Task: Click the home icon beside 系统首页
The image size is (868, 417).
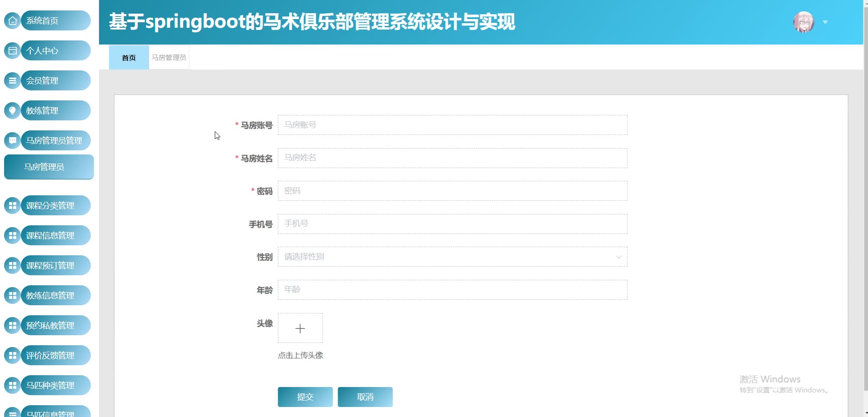Action: coord(13,20)
